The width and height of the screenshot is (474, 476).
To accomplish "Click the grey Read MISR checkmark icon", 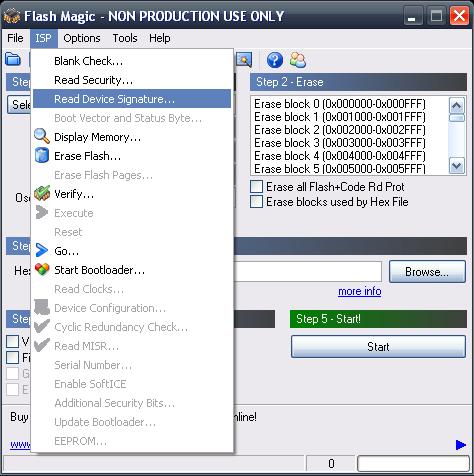I will [42, 345].
